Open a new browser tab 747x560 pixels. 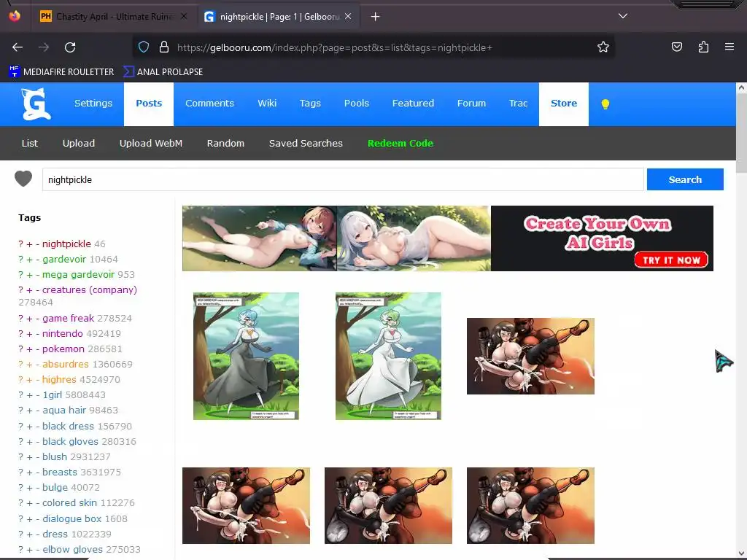376,17
